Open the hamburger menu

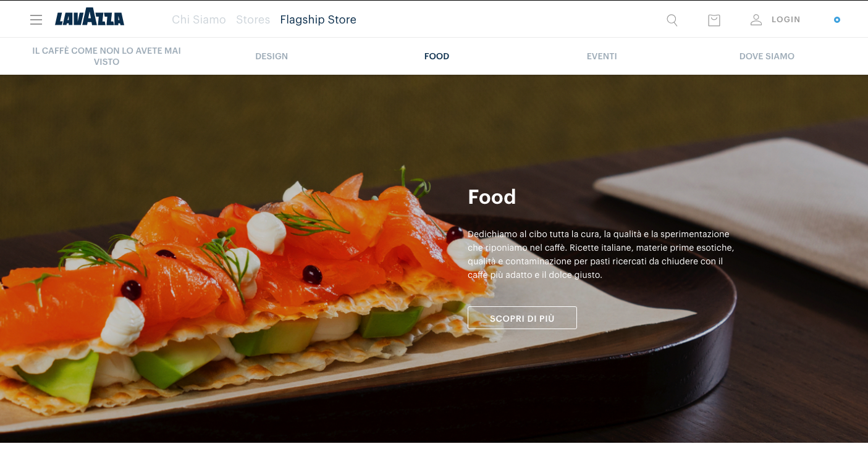point(36,20)
